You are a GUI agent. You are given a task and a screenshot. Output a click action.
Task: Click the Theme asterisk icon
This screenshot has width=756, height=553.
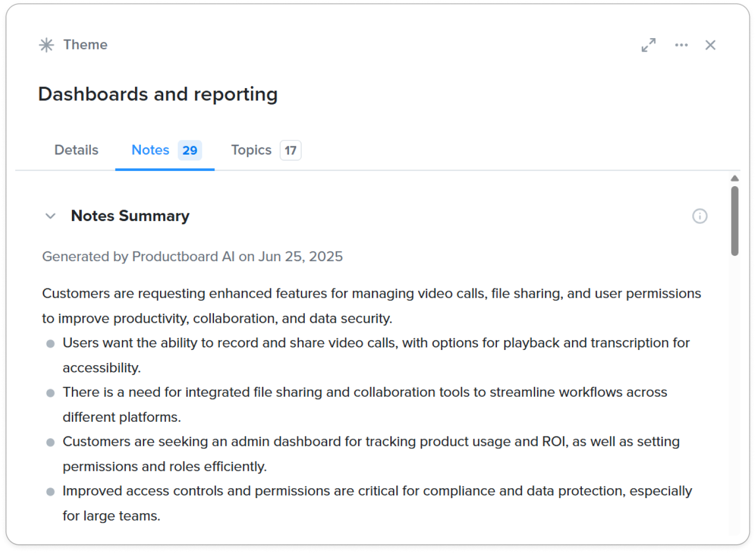coord(47,45)
